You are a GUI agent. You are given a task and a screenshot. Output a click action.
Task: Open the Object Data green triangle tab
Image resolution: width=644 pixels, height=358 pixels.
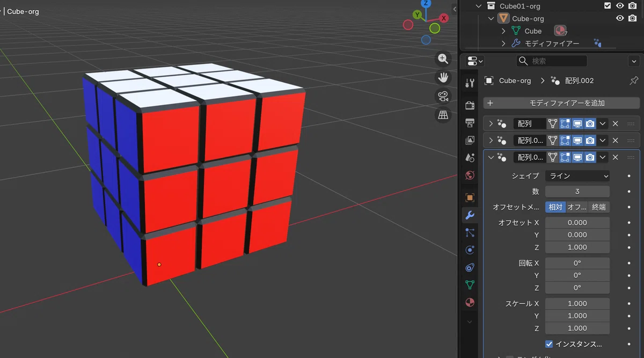pos(470,284)
